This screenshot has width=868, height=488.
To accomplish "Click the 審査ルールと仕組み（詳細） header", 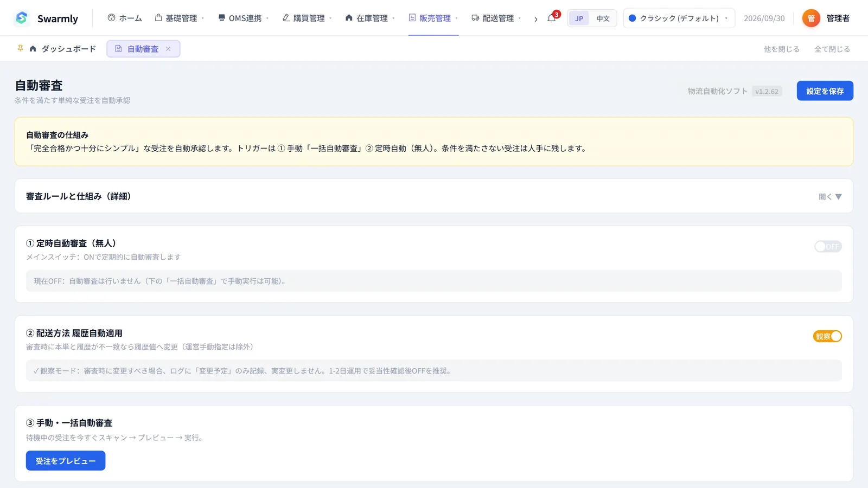I will [x=79, y=196].
